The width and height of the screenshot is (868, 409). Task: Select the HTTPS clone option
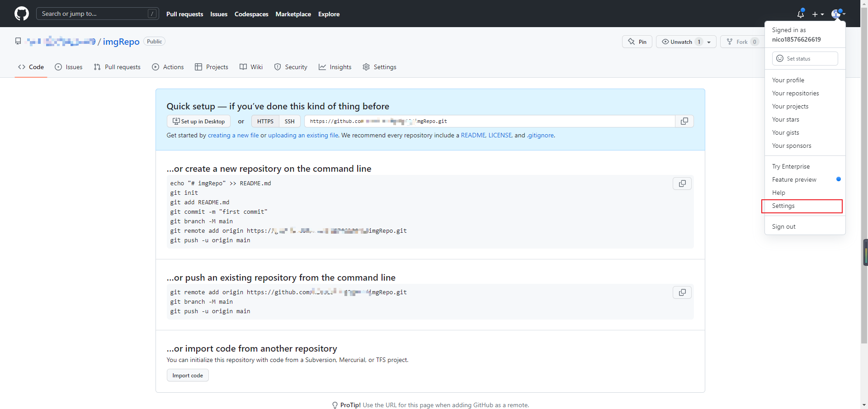265,121
